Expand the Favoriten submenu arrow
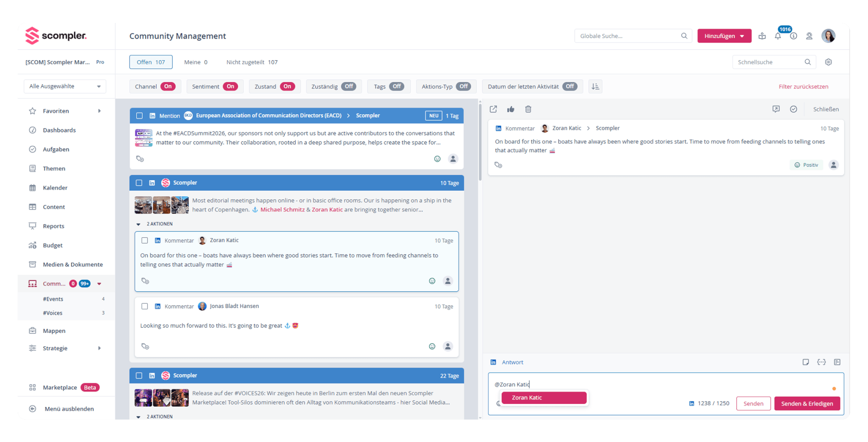868x442 pixels. point(100,111)
